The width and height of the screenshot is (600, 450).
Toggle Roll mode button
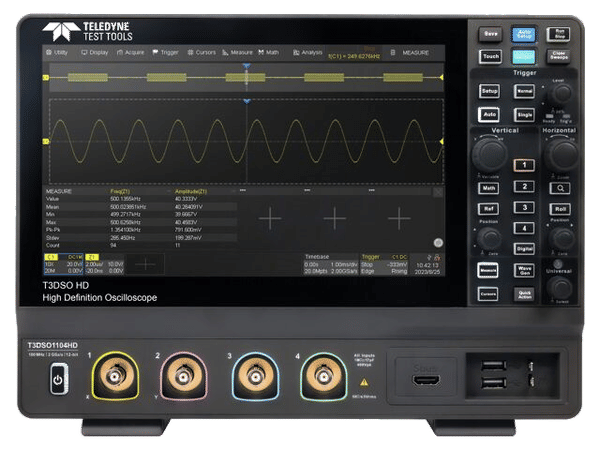(560, 209)
